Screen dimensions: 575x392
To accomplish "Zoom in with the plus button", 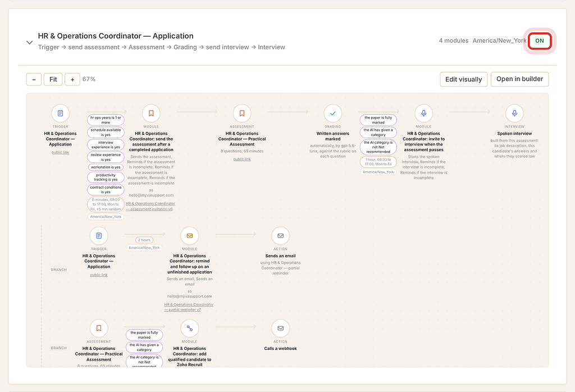I will coord(72,79).
